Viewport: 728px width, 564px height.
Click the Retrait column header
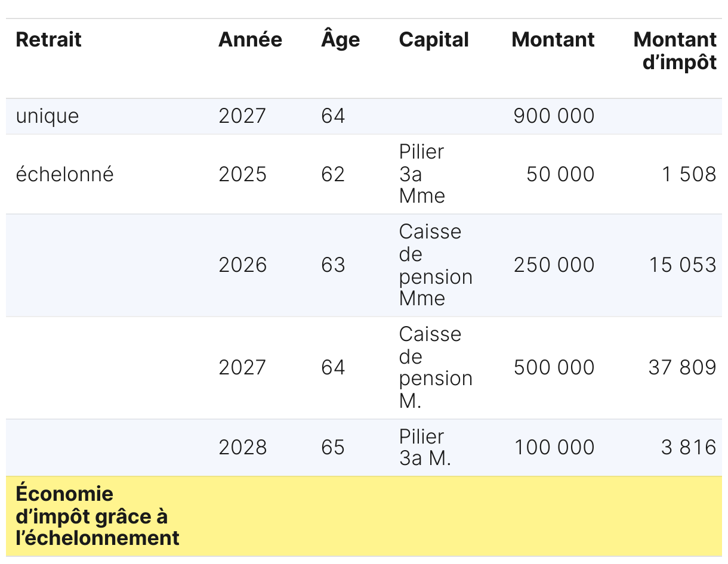click(48, 40)
